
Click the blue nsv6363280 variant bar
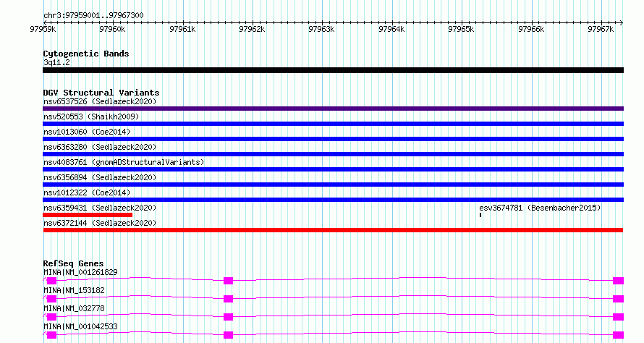[333, 154]
